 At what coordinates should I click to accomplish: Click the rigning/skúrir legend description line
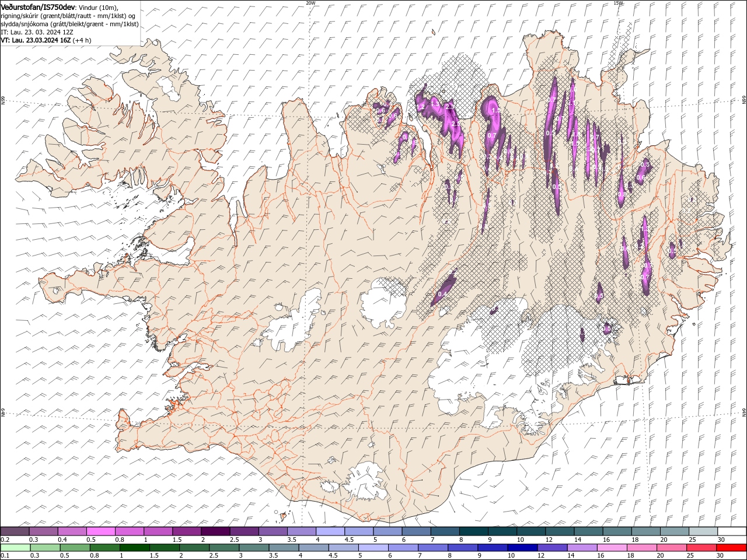point(68,15)
